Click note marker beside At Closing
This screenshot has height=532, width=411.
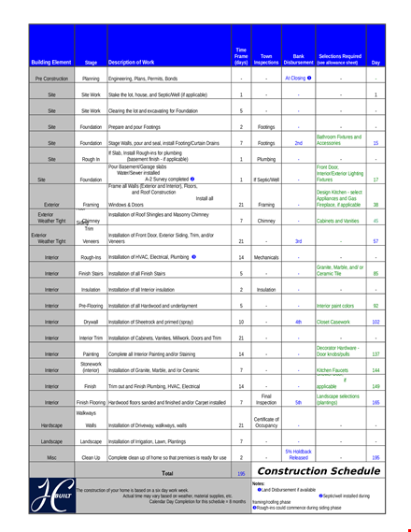[x=309, y=78]
